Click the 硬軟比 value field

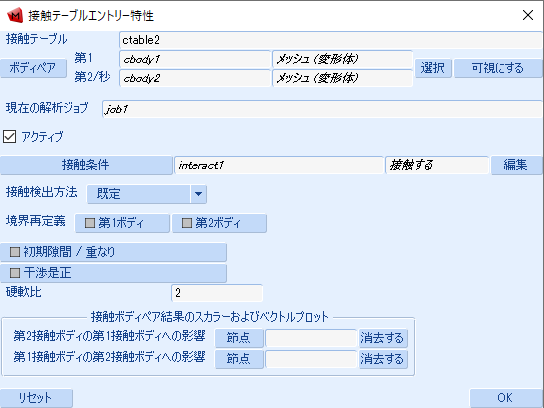[217, 293]
